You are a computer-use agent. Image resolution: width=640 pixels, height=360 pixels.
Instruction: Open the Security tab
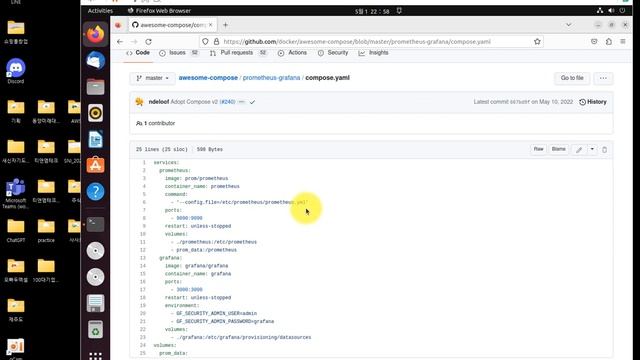pyautogui.click(x=333, y=53)
